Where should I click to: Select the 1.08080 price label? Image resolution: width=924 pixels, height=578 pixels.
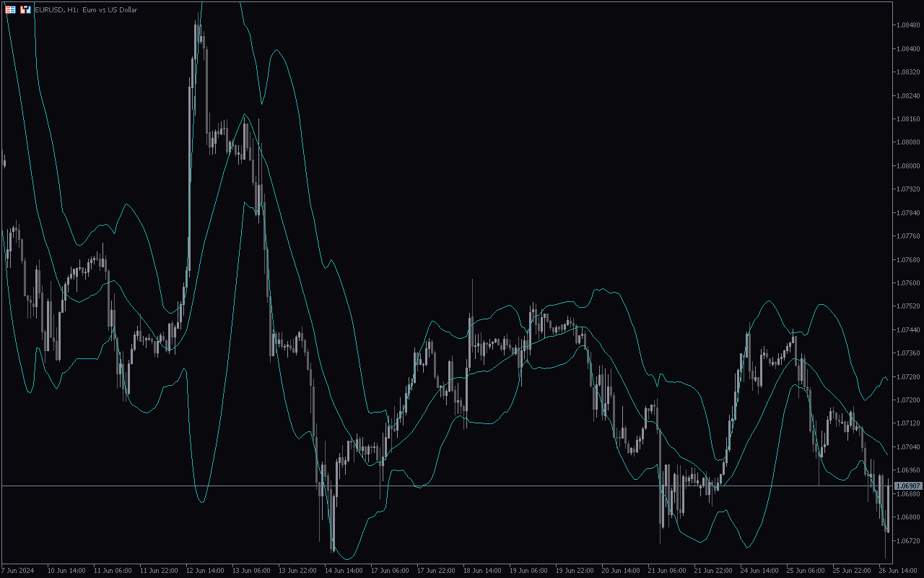click(x=907, y=142)
